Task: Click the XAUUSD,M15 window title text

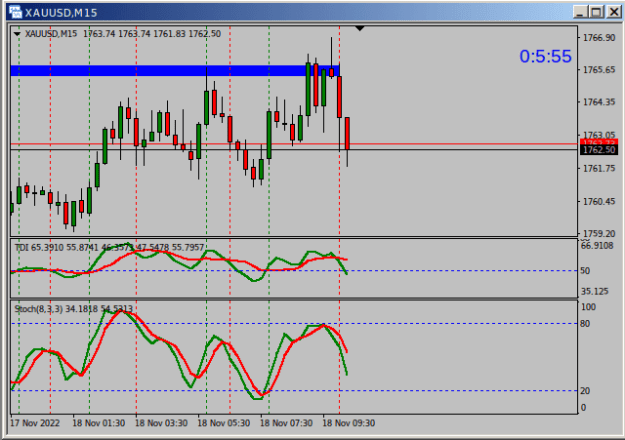Action: tap(61, 13)
